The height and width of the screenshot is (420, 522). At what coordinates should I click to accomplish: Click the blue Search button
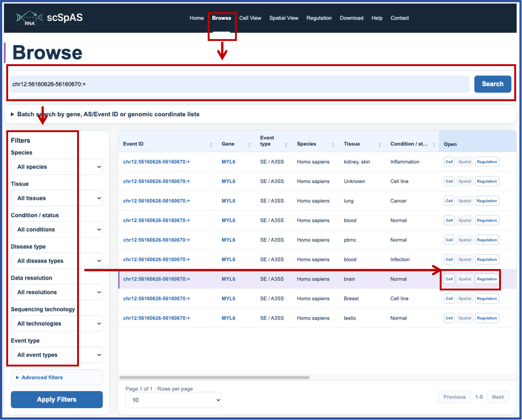492,84
